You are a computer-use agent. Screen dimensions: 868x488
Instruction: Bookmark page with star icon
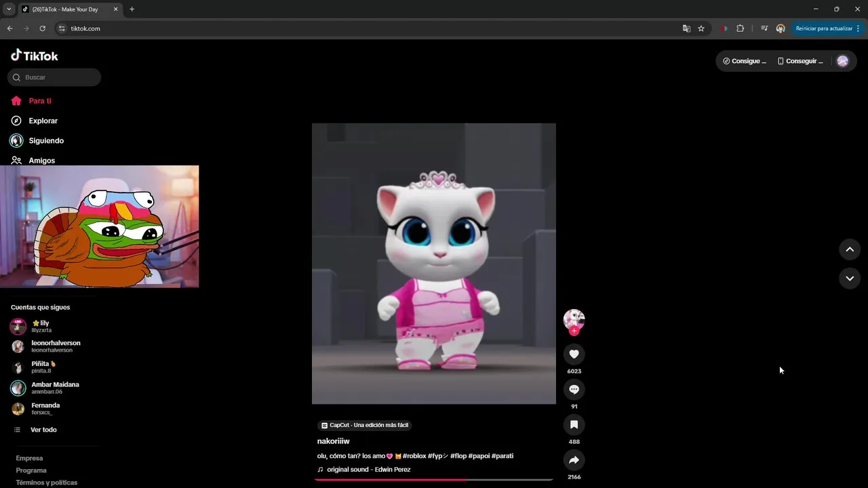[x=701, y=28]
